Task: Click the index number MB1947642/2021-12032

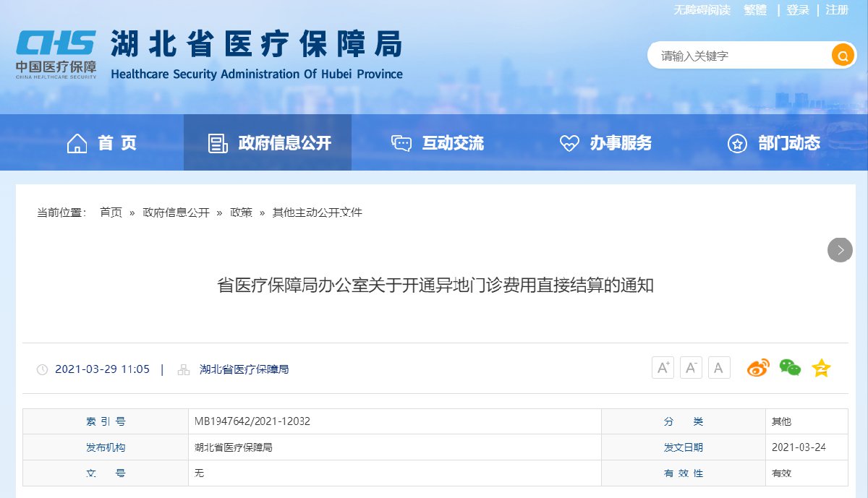Action: click(252, 421)
